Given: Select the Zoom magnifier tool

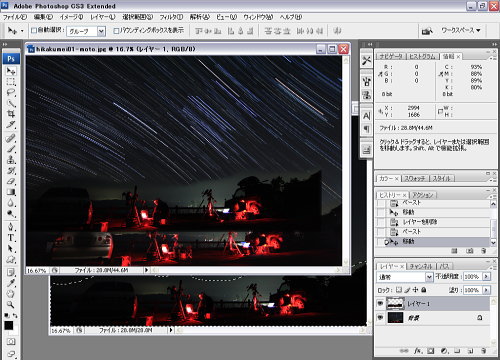Looking at the screenshot, I should 11,305.
